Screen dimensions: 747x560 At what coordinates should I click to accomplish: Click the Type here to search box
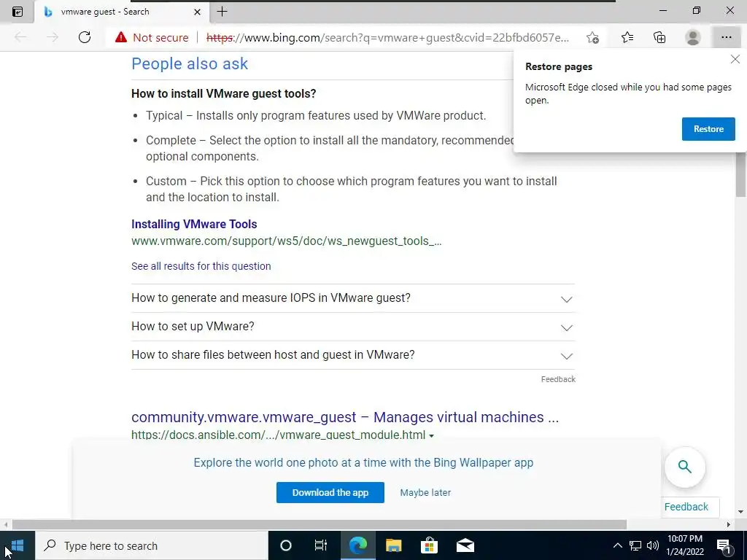[x=152, y=545]
